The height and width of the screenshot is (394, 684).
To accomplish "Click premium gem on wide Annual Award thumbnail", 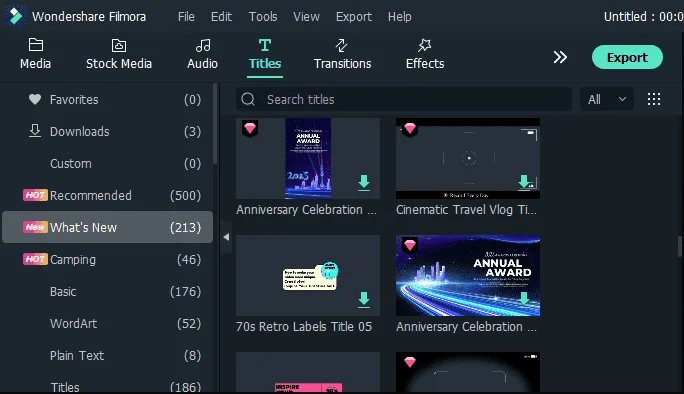I will pyautogui.click(x=410, y=245).
